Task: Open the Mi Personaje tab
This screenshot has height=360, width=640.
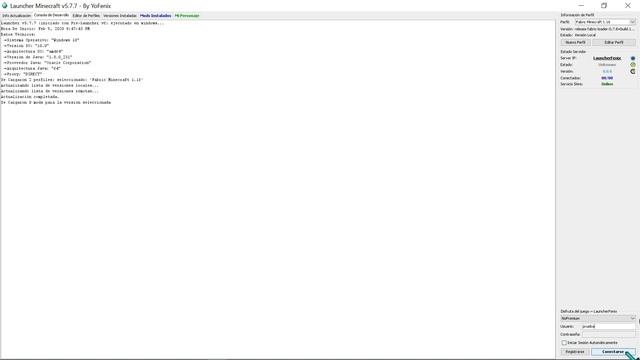Action: point(187,16)
